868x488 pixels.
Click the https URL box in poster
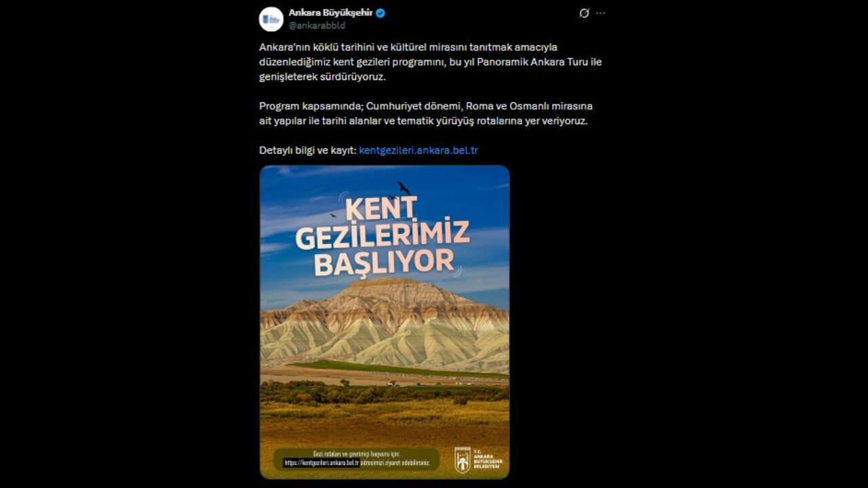click(x=321, y=463)
